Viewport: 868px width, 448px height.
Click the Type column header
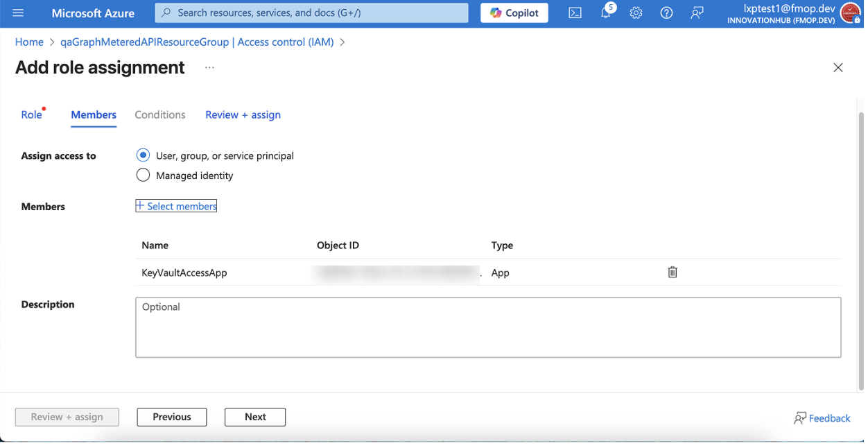(502, 245)
